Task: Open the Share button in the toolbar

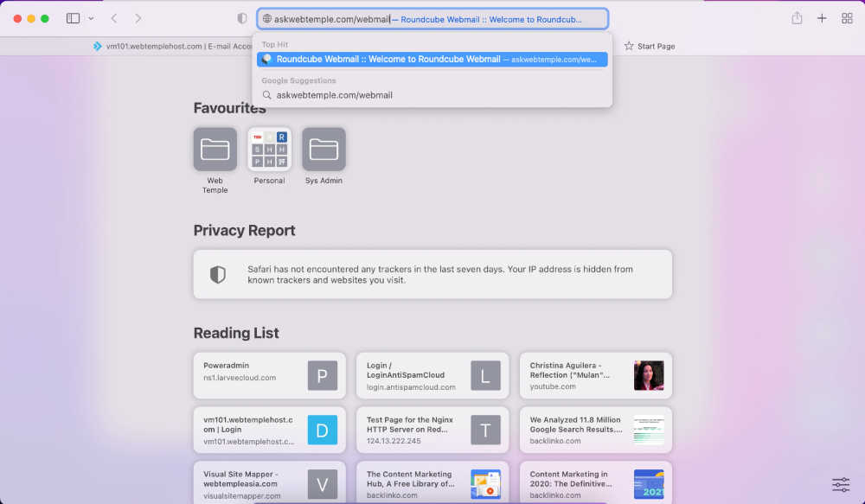Action: click(797, 18)
